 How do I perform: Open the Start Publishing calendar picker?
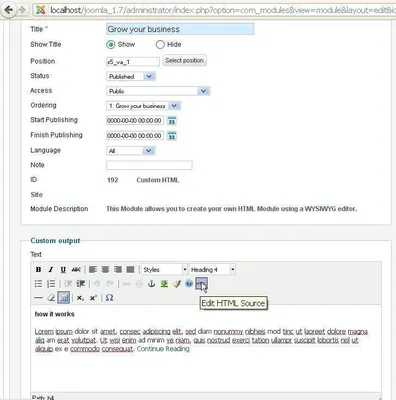pyautogui.click(x=172, y=121)
